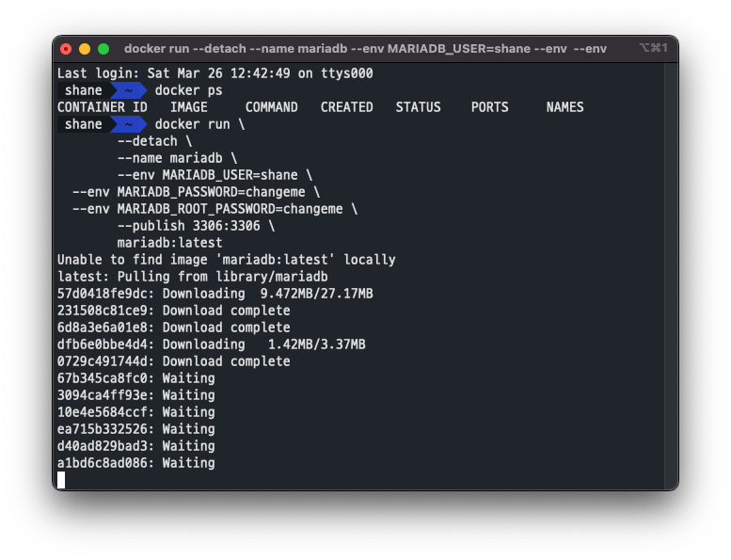The image size is (731, 560).
Task: Click layer 231508c81ce9 download complete line
Action: 173,311
